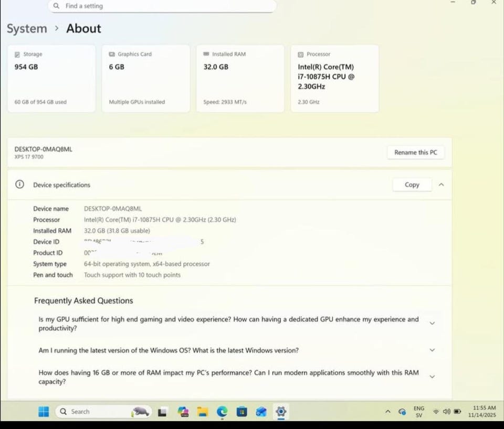Click DESKTOP-0MAQ8ML above XPS 17 9700
This screenshot has height=429, width=504.
tap(44, 149)
